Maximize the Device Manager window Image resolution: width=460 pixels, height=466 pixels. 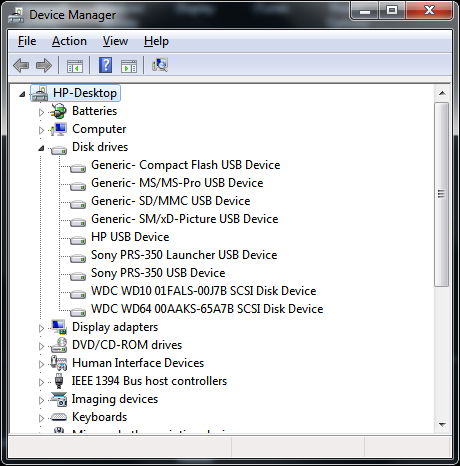pyautogui.click(x=392, y=11)
